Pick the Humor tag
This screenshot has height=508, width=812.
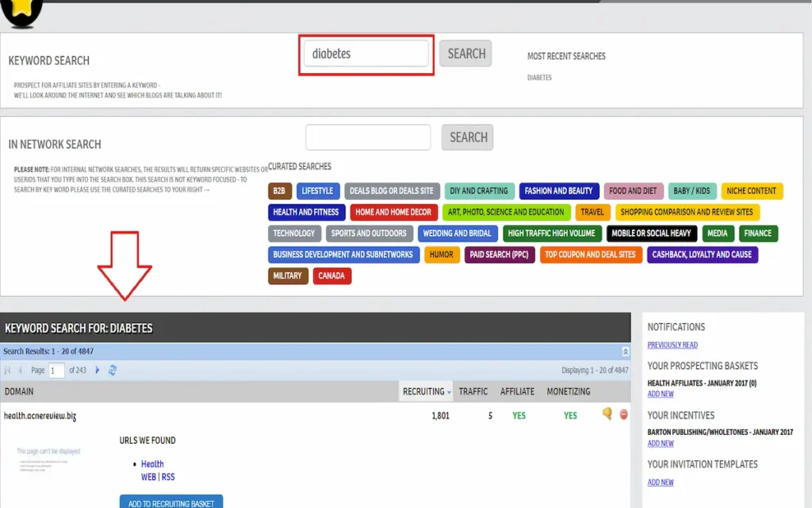point(442,255)
